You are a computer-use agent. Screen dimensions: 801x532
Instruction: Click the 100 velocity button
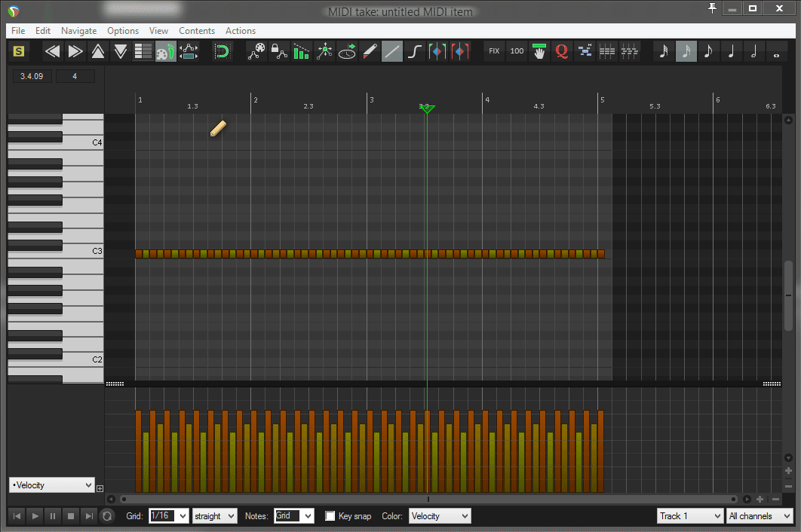tap(517, 51)
